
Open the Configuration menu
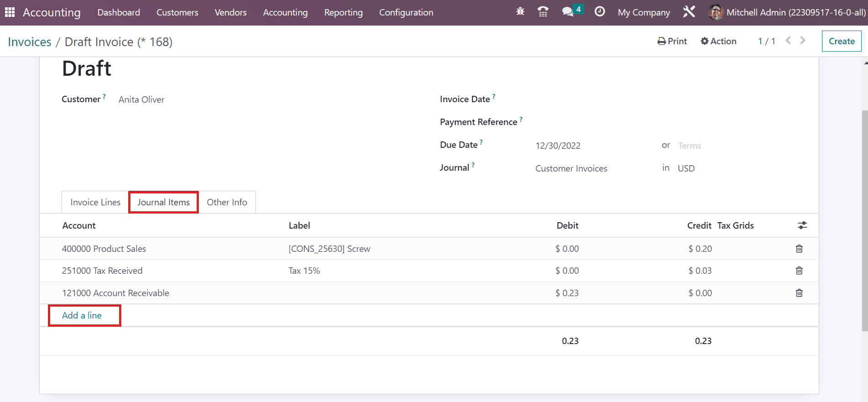[x=406, y=12]
